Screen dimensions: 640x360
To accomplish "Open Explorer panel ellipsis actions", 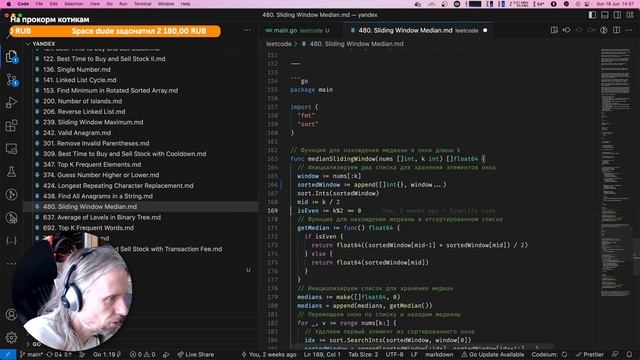I will [247, 30].
